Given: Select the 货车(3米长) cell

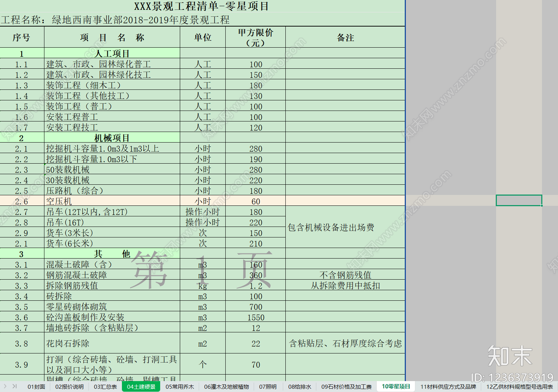Looking at the screenshot, I should coord(112,232).
